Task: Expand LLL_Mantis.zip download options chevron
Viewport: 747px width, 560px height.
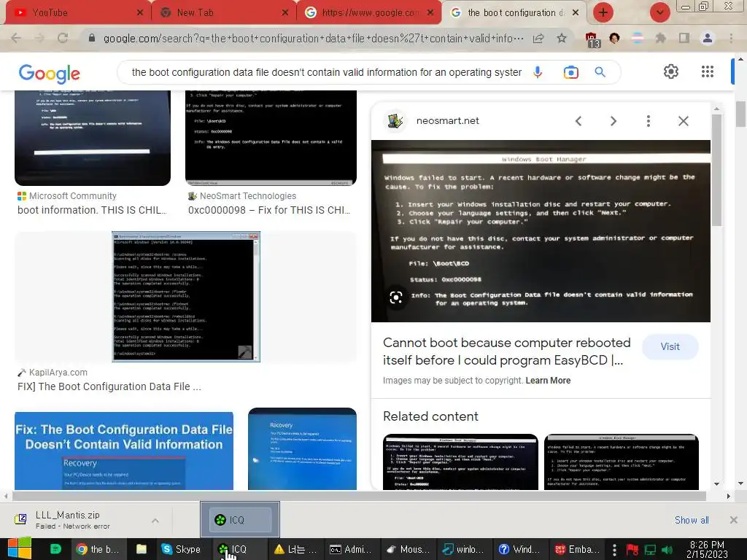Action: coord(155,521)
